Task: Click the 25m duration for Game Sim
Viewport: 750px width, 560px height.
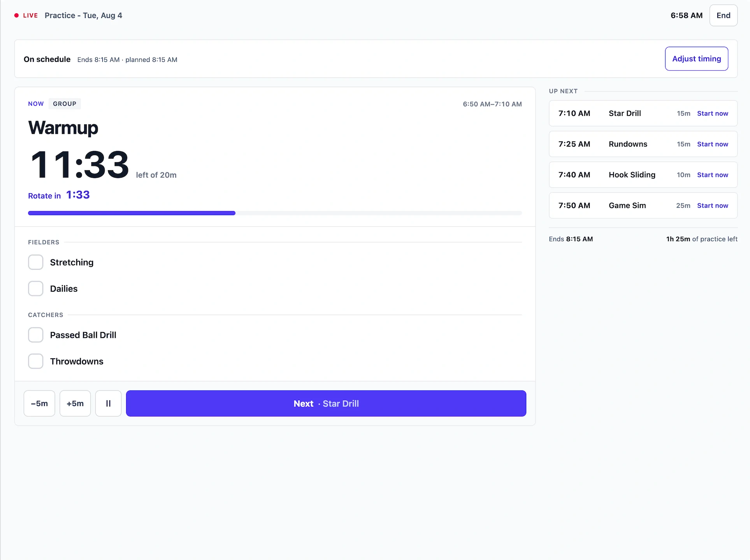Action: [683, 206]
